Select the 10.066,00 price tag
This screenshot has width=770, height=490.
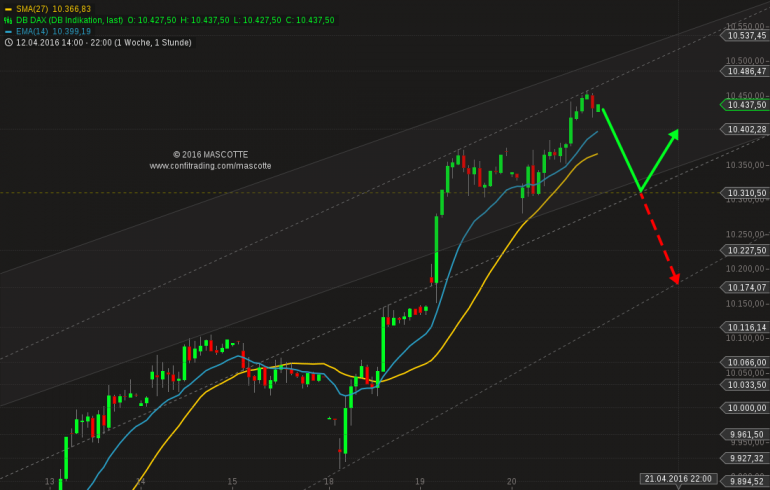(x=745, y=362)
